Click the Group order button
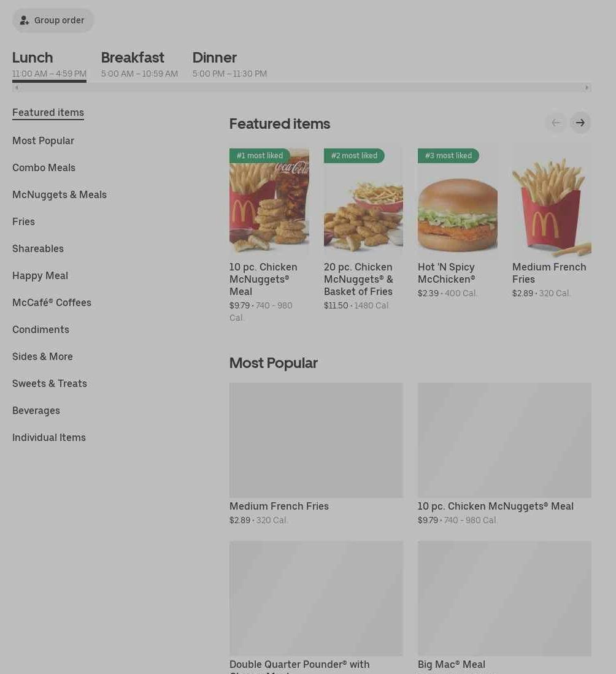Viewport: 616px width, 674px height. (x=53, y=20)
